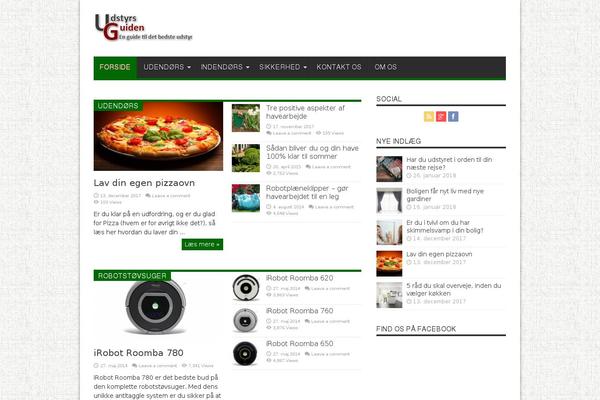Image resolution: width=600 pixels, height=400 pixels.
Task: Open the RSS feed social icon
Action: 429,116
